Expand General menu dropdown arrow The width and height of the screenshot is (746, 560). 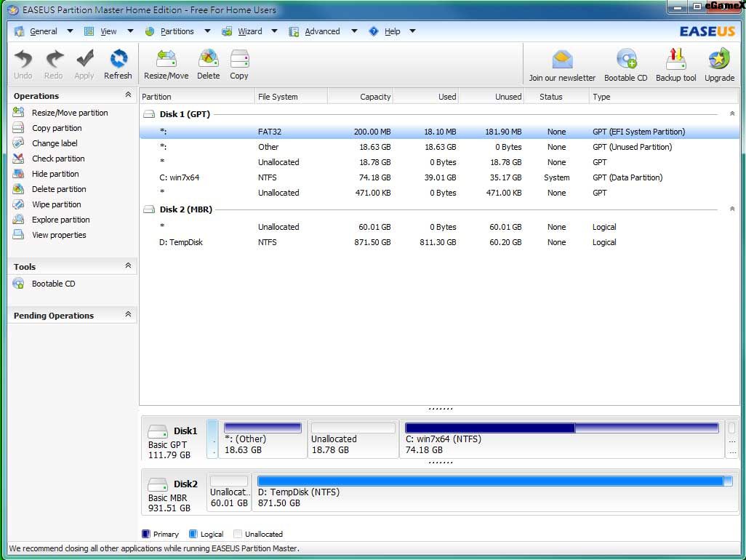pyautogui.click(x=70, y=31)
